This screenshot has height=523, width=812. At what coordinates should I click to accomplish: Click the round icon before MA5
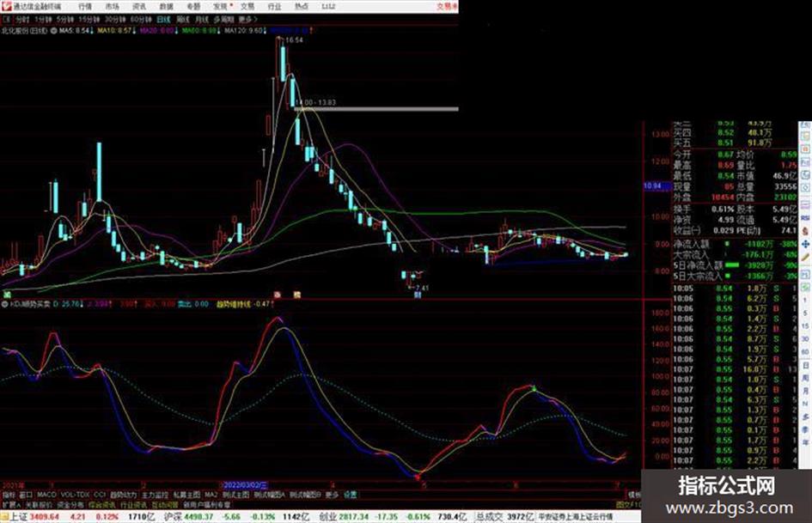(x=53, y=31)
